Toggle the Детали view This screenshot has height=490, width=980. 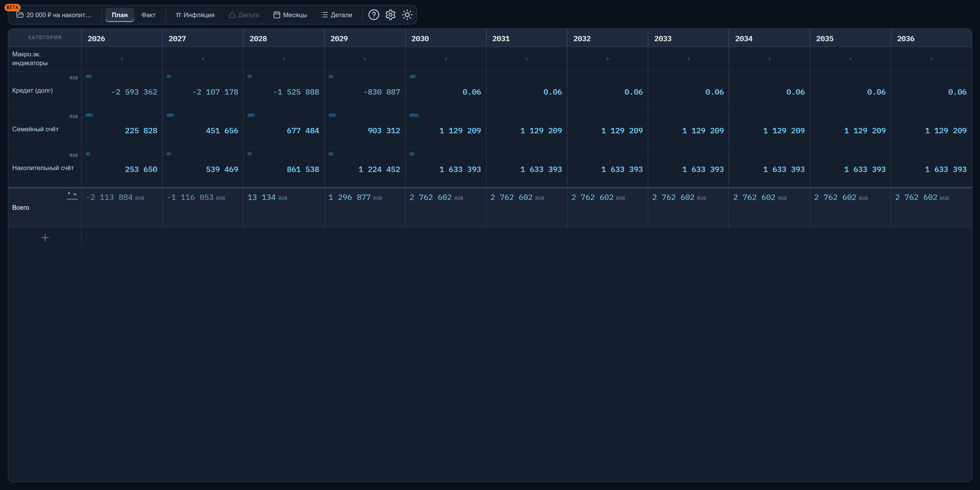336,15
